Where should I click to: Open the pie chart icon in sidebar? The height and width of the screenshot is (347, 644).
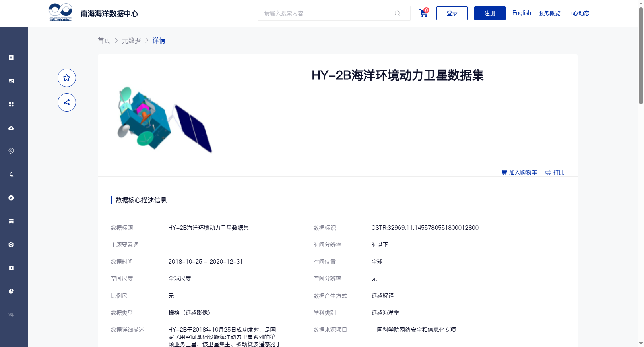[x=11, y=291]
